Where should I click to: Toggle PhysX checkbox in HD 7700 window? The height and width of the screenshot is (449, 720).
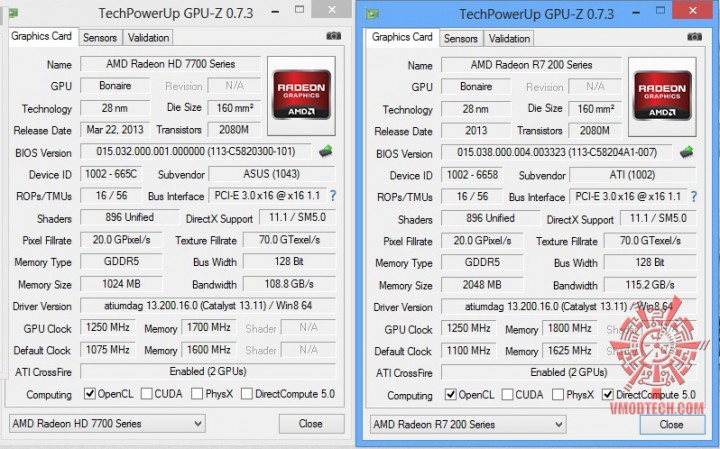pos(197,393)
